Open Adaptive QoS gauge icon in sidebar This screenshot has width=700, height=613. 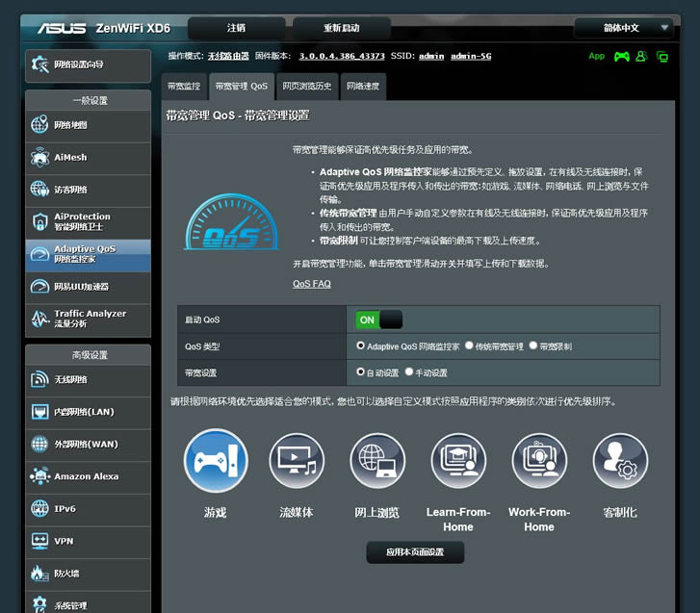(x=39, y=254)
